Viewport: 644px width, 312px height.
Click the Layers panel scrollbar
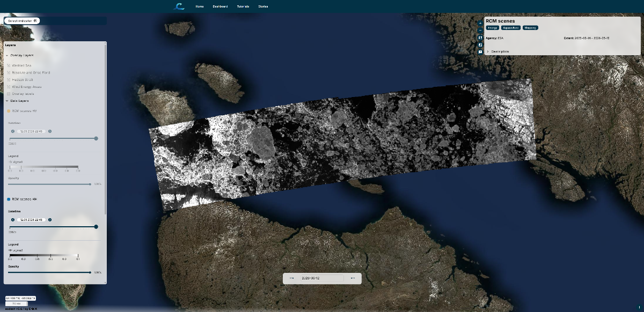(106, 129)
